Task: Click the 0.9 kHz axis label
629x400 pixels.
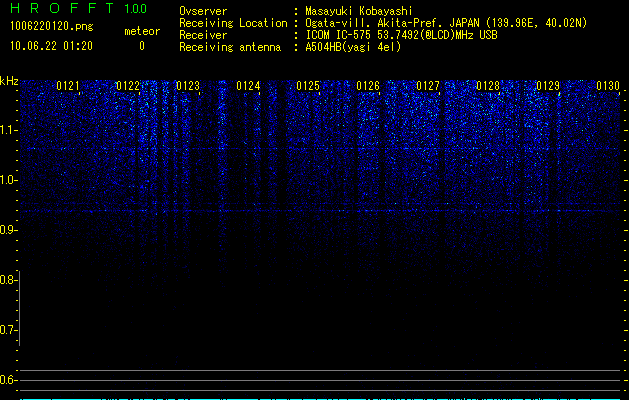Action: [x=8, y=230]
